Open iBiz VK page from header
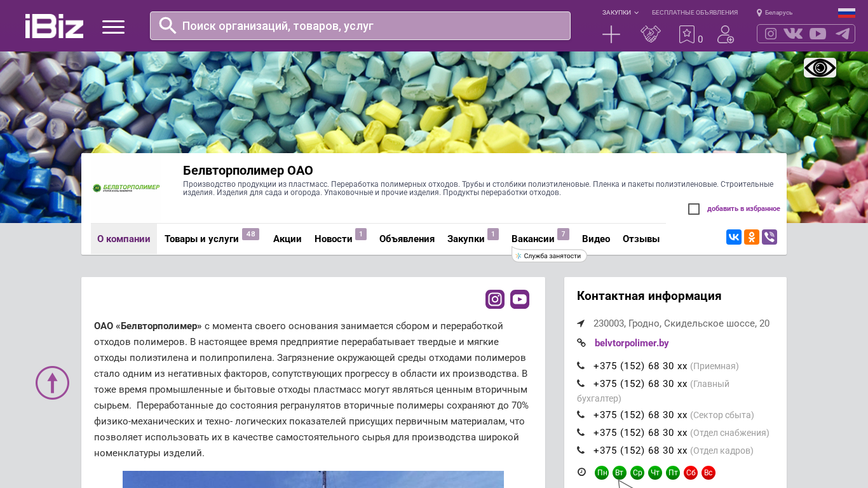 tap(793, 34)
